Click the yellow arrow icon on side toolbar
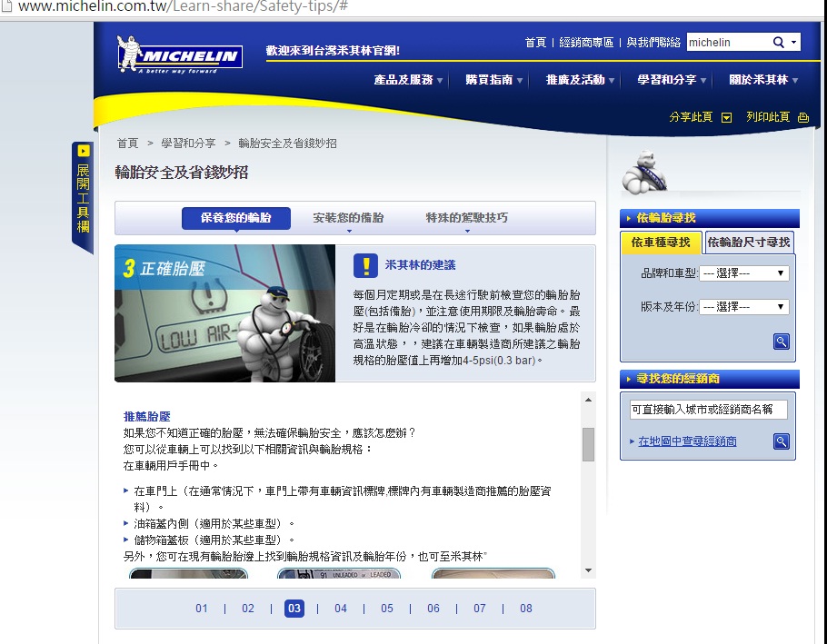Image resolution: width=827 pixels, height=644 pixels. tap(84, 151)
